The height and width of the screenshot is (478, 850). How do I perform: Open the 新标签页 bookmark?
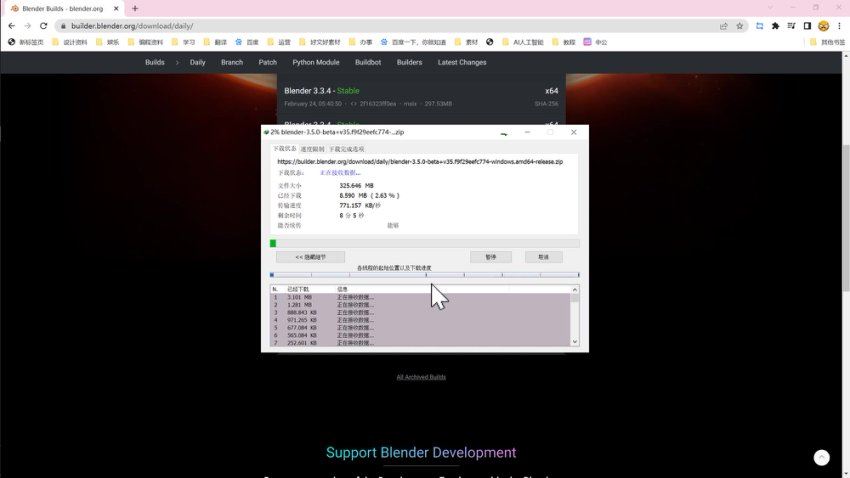[25, 42]
